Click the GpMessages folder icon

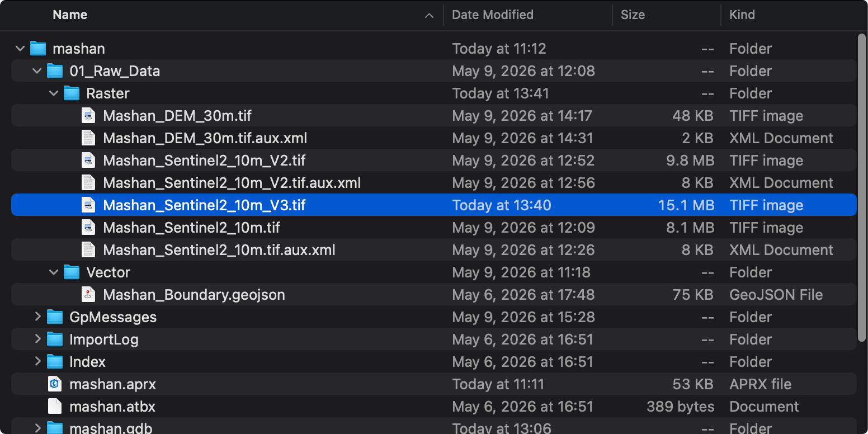click(54, 317)
